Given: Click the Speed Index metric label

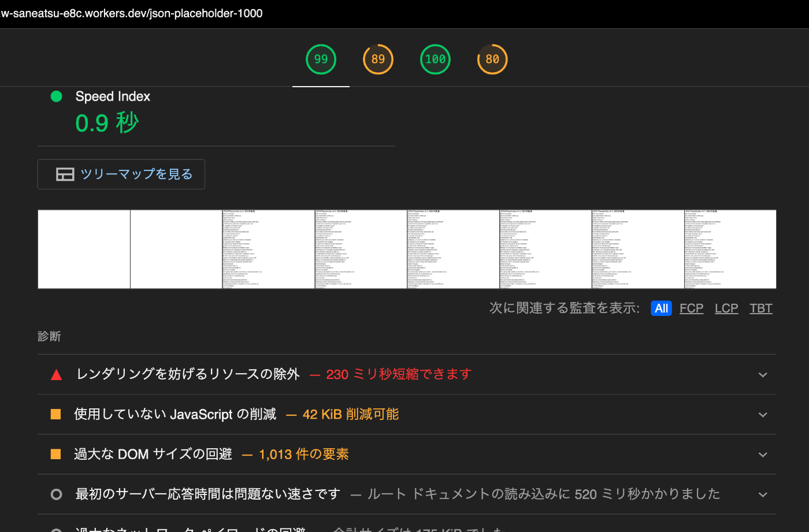Looking at the screenshot, I should 113,96.
